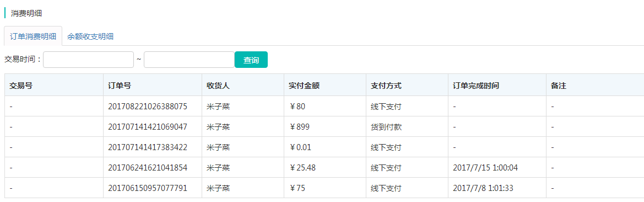Screen dimensions: 644x202
Task: Switch to the 余额收支明细 tab
Action: [x=90, y=36]
